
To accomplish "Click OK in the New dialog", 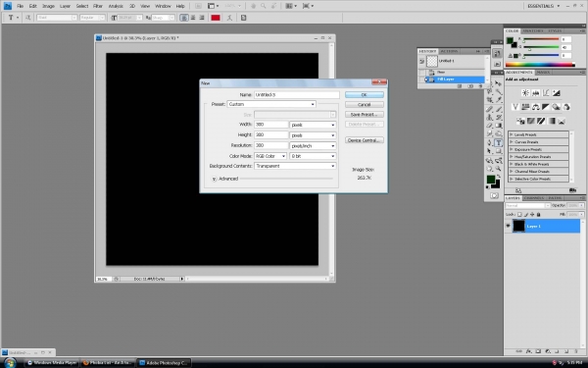I will point(365,94).
